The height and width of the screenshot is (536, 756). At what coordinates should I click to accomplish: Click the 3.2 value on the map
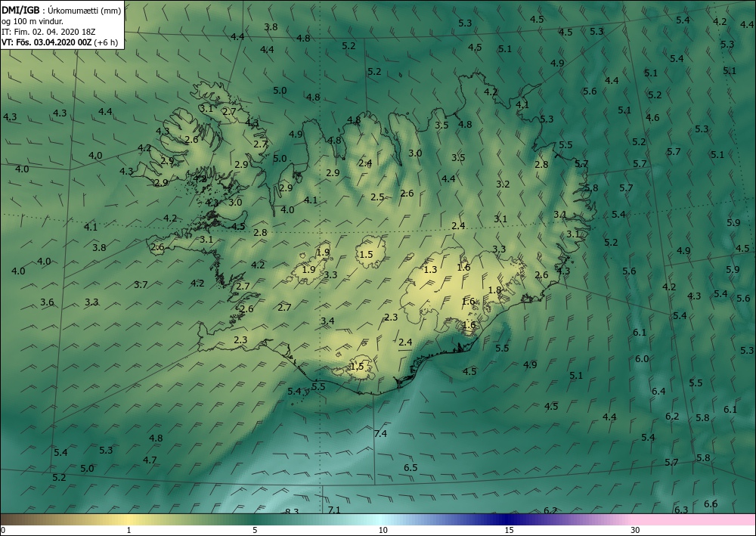click(x=503, y=184)
